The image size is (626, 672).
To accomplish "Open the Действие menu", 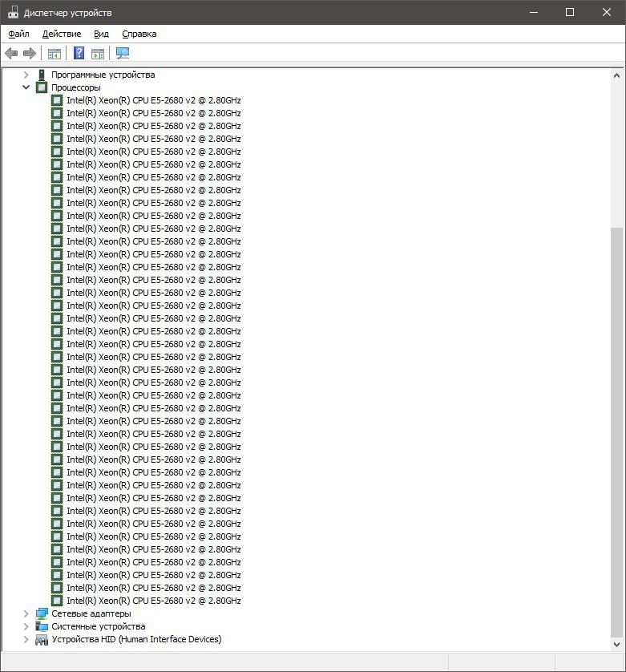I will (x=62, y=34).
